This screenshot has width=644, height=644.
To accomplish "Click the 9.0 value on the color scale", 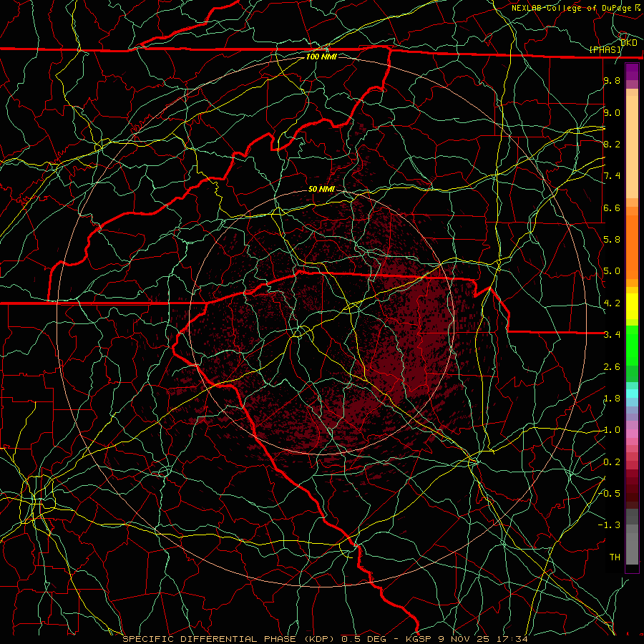I will point(612,112).
